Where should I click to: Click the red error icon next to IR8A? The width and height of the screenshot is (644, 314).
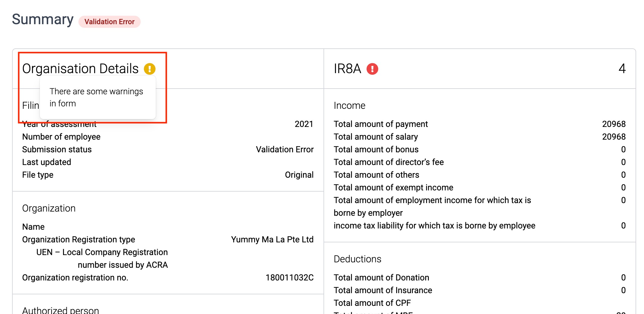coord(372,69)
